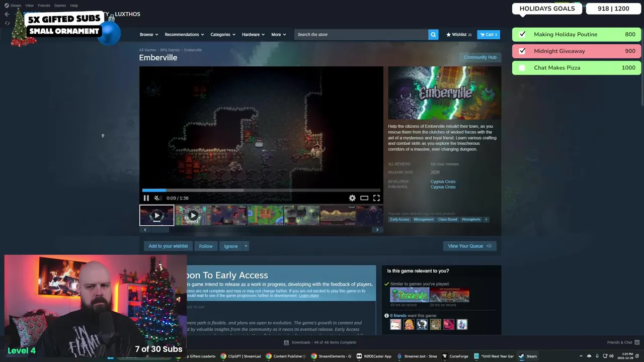Open RØDECaster App from the taskbar
644x362 pixels.
[374, 356]
